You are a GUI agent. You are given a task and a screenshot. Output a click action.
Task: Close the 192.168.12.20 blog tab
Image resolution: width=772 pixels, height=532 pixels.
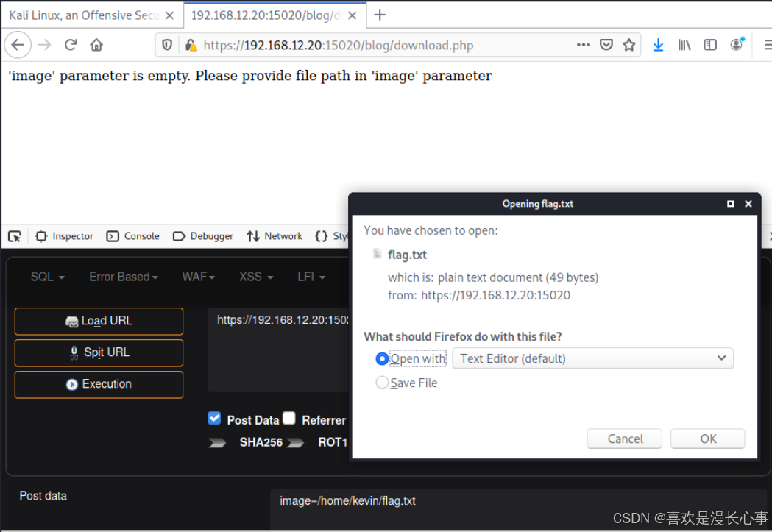click(x=352, y=15)
